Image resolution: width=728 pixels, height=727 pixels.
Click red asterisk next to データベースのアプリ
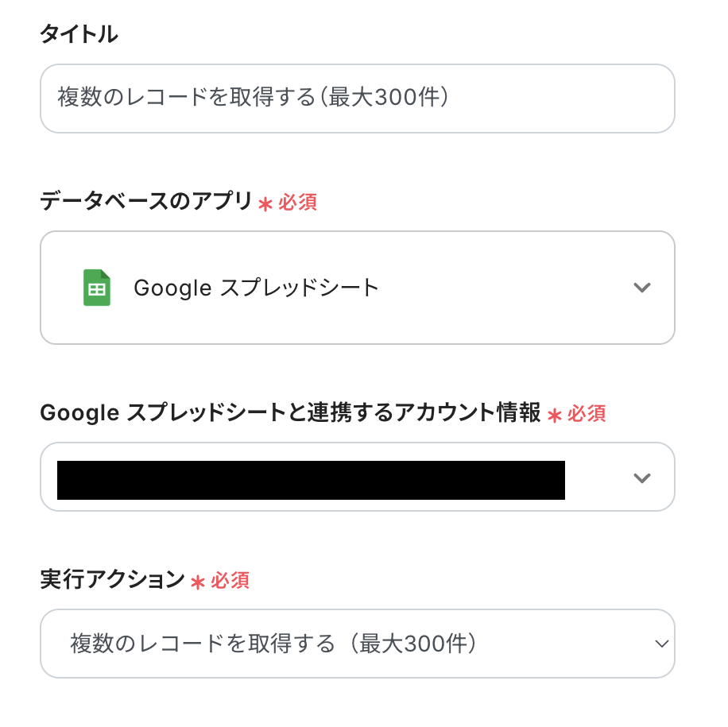pos(265,203)
